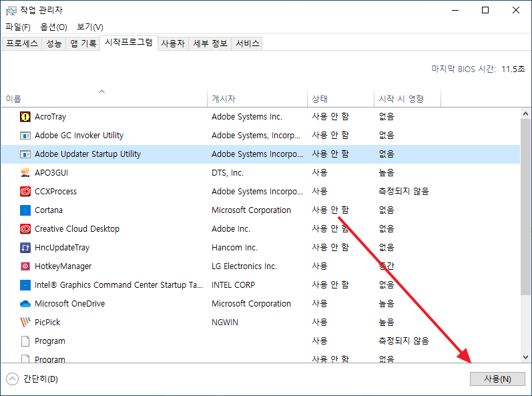Click the Hancom Inc. publisher cell

(x=234, y=248)
